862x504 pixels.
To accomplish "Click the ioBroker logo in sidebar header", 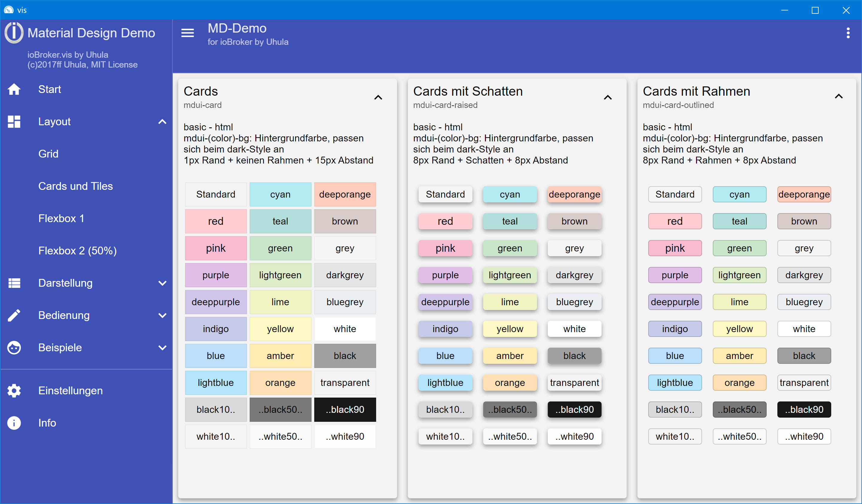I will (x=14, y=33).
